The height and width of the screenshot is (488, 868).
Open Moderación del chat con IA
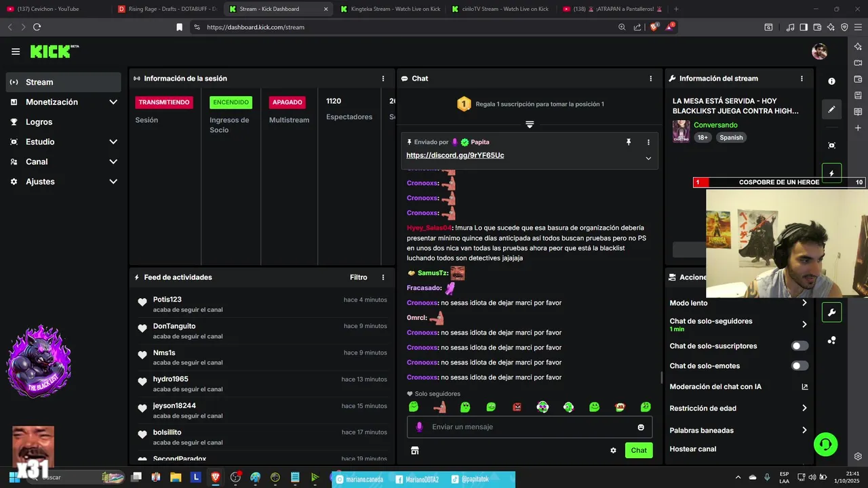point(738,387)
